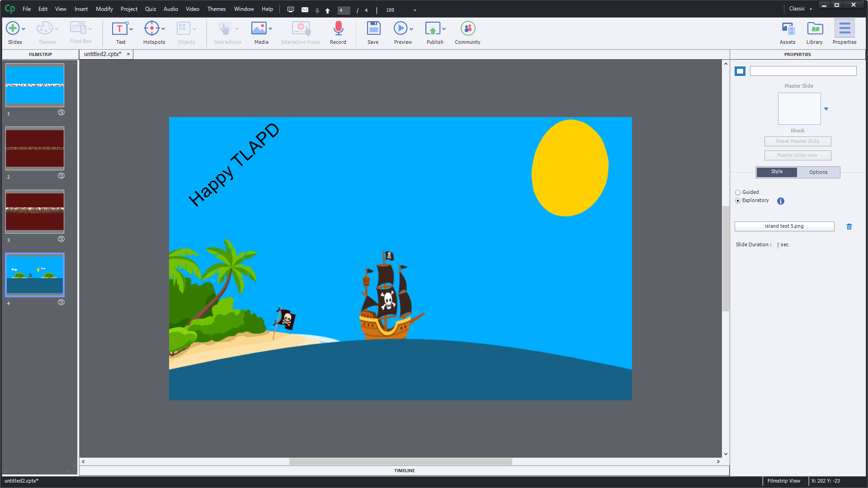868x488 pixels.
Task: Open the Media toolbar icon
Action: pos(259,28)
